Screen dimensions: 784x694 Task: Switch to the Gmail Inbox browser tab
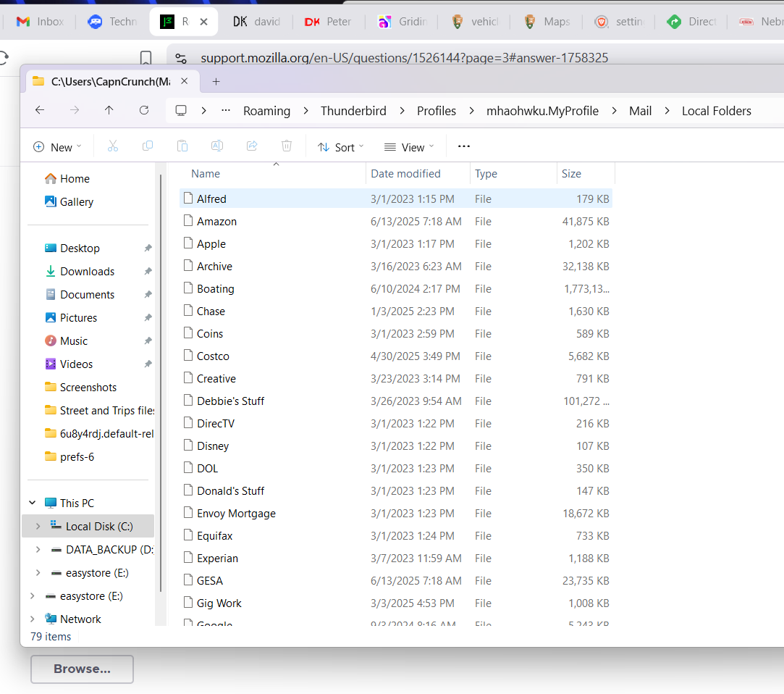(41, 22)
